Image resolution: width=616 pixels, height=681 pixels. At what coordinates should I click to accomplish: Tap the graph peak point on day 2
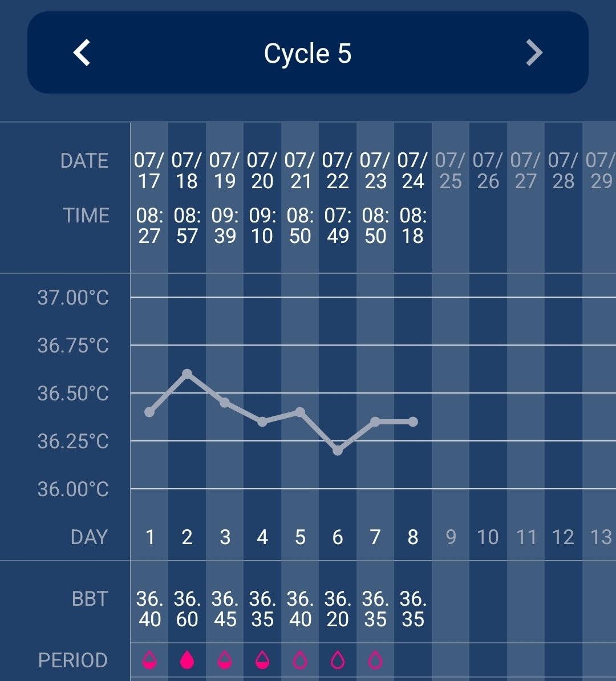point(187,374)
